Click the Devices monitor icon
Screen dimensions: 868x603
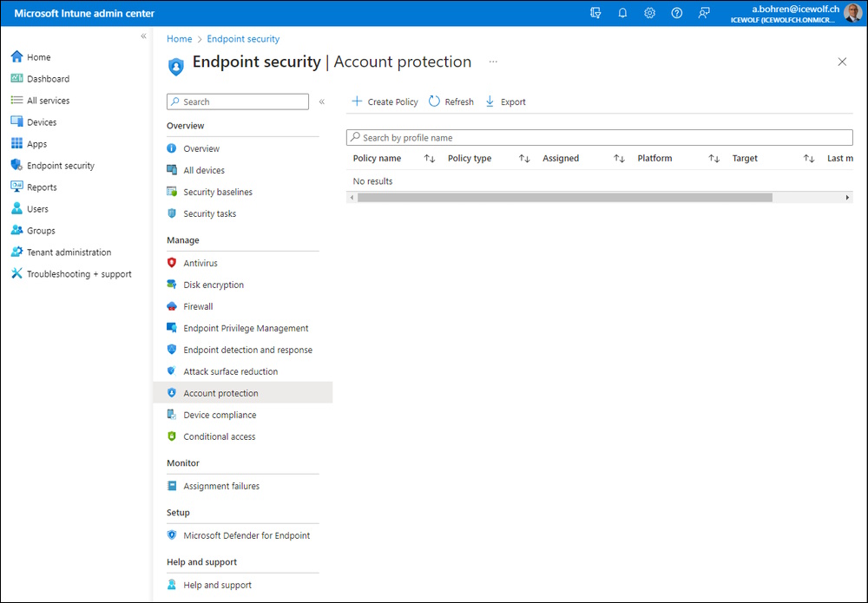(x=16, y=121)
